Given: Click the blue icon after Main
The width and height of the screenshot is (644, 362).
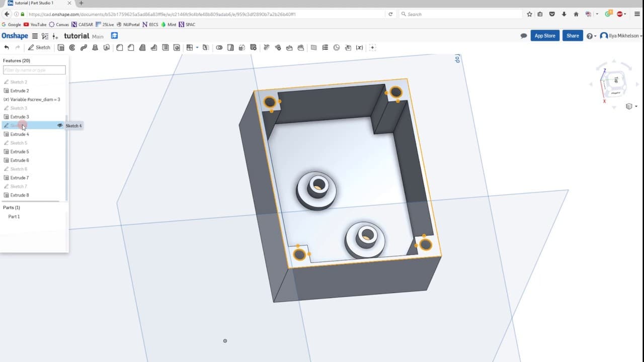Looking at the screenshot, I should click(114, 36).
